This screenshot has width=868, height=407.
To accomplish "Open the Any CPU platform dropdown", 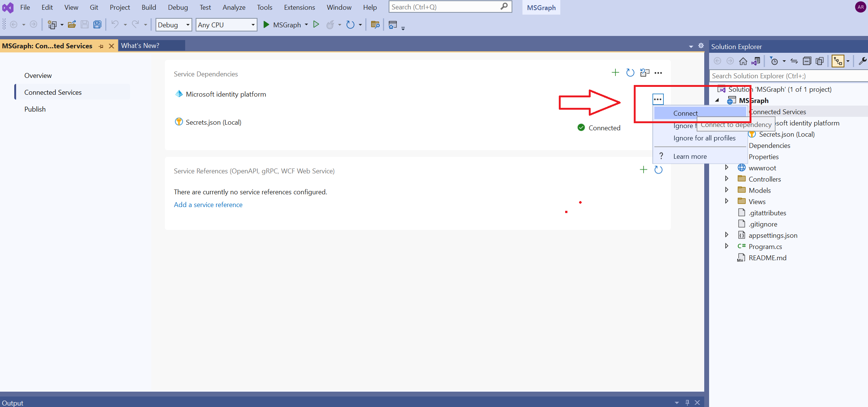I will pyautogui.click(x=226, y=25).
